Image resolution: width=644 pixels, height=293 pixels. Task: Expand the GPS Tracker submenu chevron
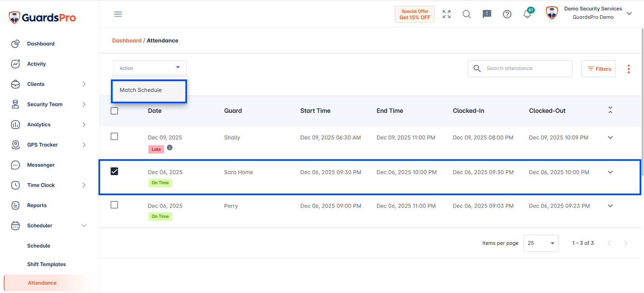click(84, 145)
